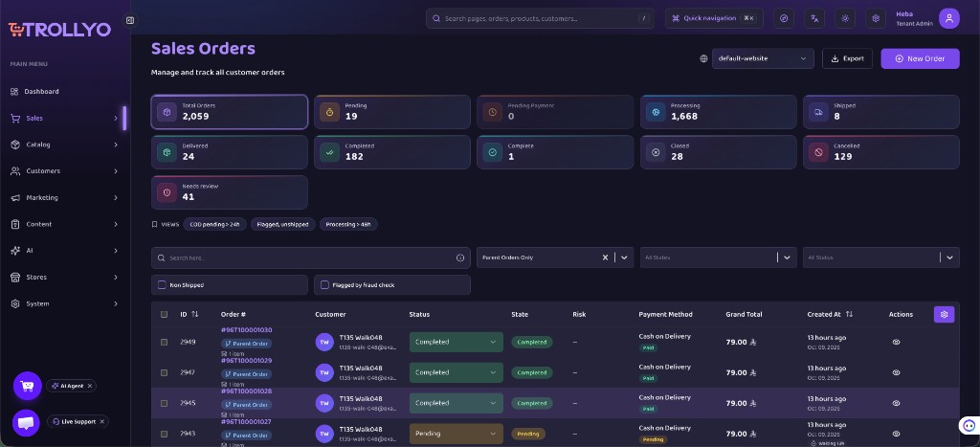980x447 pixels.
Task: Filter by the Delivered orders card
Action: (230, 152)
